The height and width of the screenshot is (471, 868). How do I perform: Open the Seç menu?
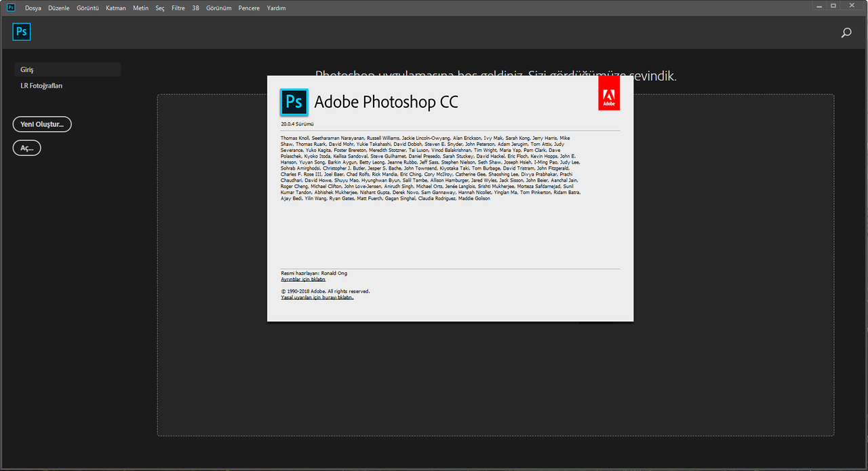tap(160, 8)
